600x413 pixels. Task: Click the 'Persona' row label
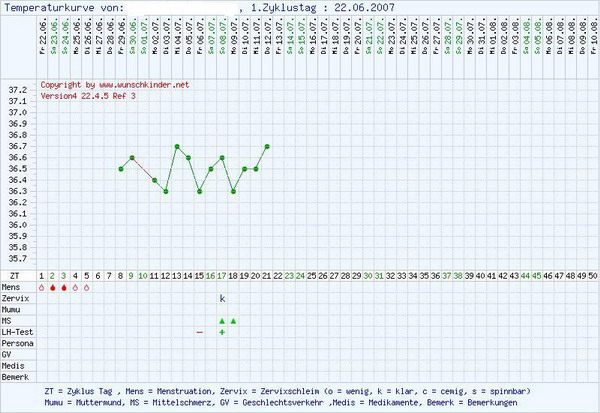point(17,343)
